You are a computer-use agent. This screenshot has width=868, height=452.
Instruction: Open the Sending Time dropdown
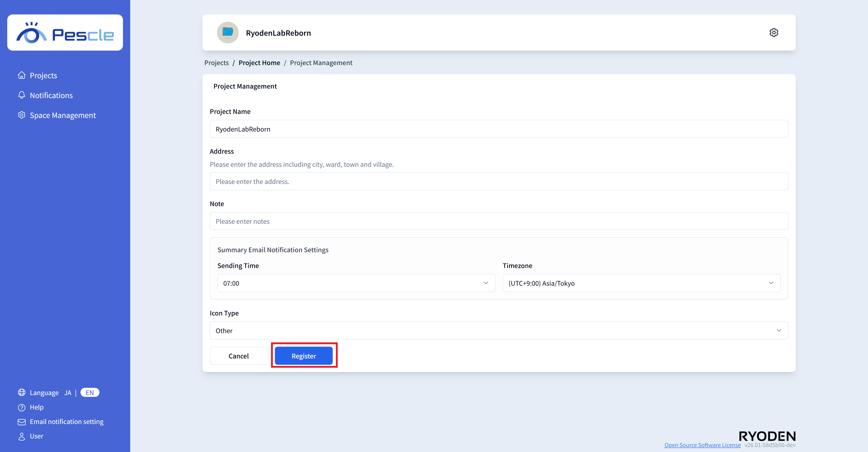point(356,283)
